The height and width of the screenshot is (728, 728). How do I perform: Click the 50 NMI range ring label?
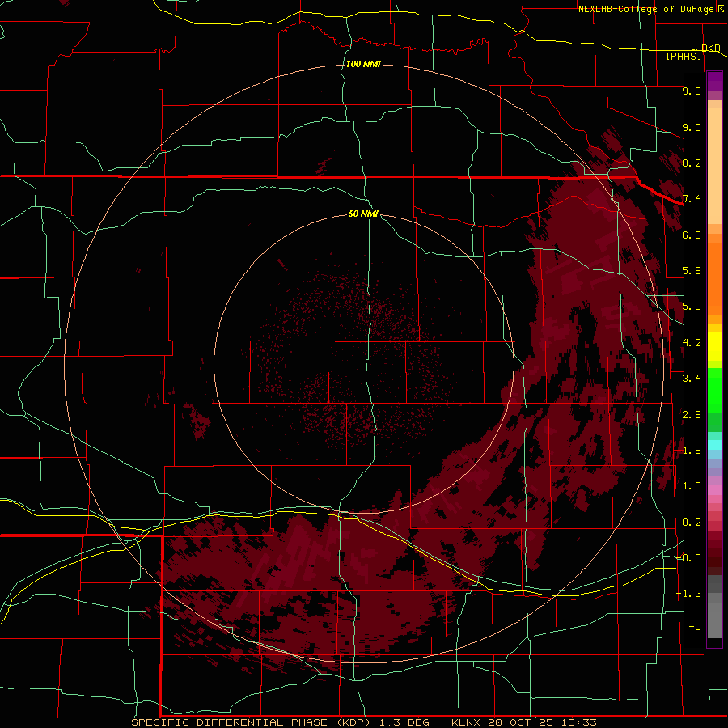coord(363,214)
